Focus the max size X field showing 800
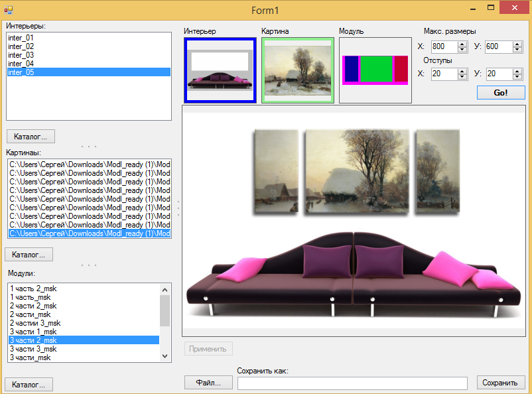This screenshot has height=394, width=532. click(x=444, y=46)
